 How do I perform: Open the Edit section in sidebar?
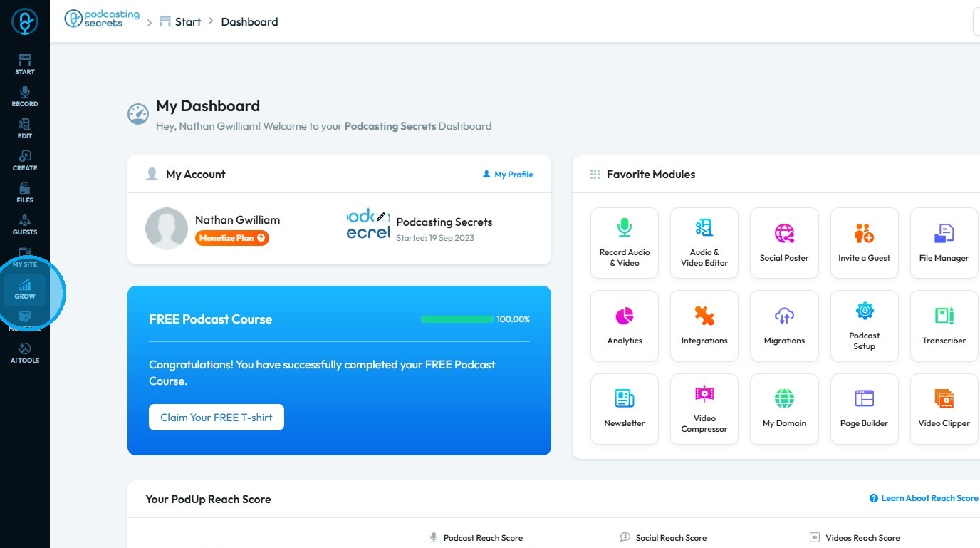coord(25,128)
